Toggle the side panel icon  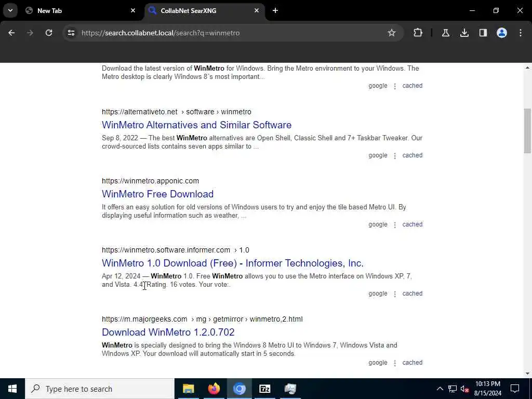pyautogui.click(x=483, y=33)
